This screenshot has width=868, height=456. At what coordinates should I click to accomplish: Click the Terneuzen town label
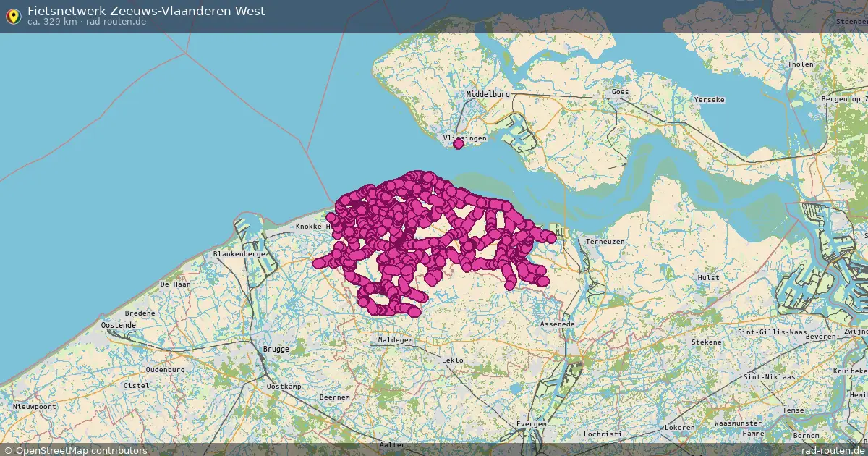[x=604, y=242]
